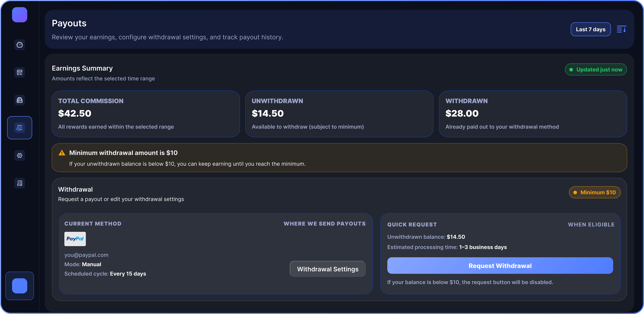Select the Withdrawn summary card
The width and height of the screenshot is (644, 314).
pyautogui.click(x=533, y=114)
